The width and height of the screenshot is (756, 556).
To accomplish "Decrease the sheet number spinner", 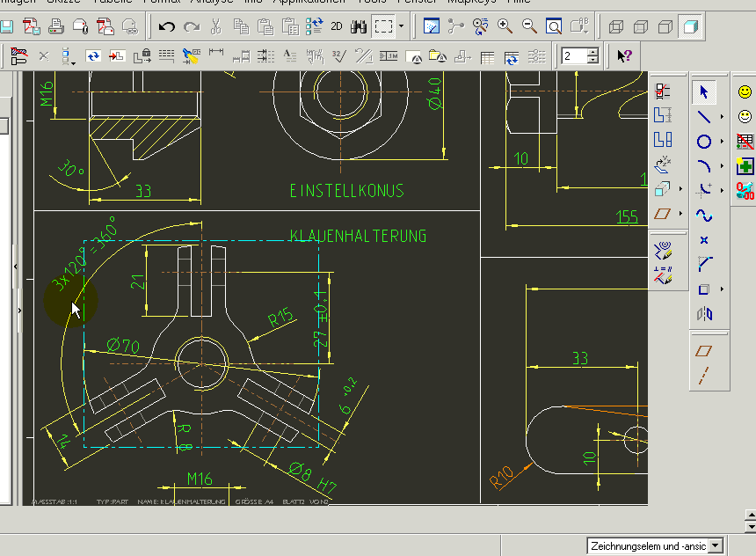I will (x=593, y=60).
